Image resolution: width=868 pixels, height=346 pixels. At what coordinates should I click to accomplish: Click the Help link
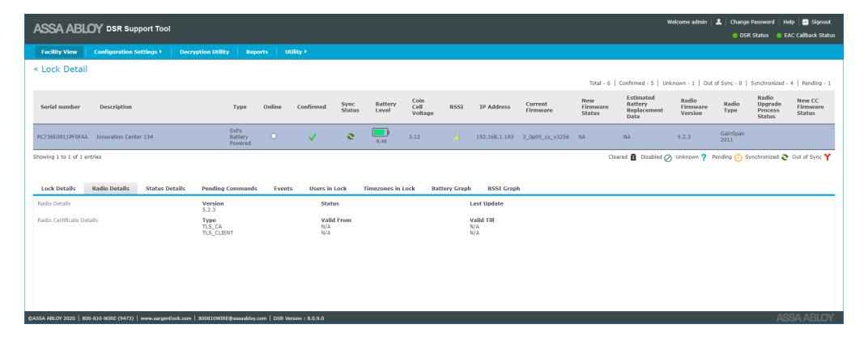coord(789,22)
